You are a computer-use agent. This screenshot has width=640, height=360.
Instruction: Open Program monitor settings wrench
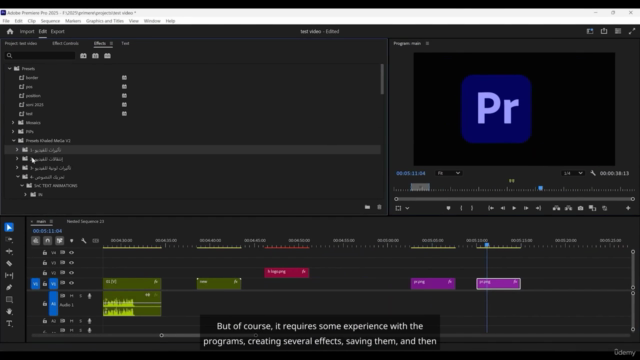pyautogui.click(x=593, y=173)
